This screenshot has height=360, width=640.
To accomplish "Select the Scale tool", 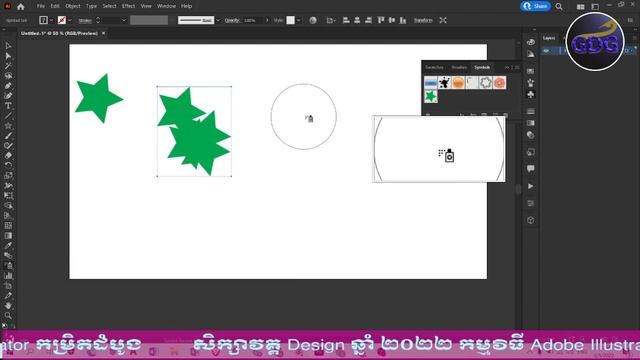I will tap(8, 176).
